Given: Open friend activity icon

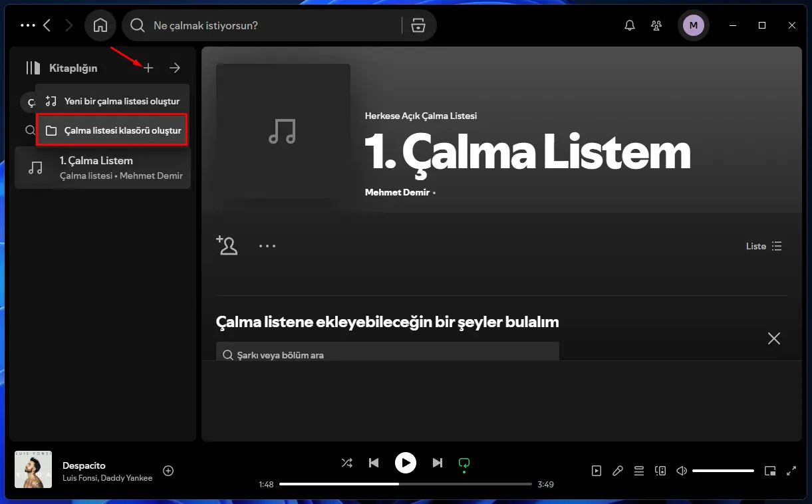Looking at the screenshot, I should coord(656,25).
